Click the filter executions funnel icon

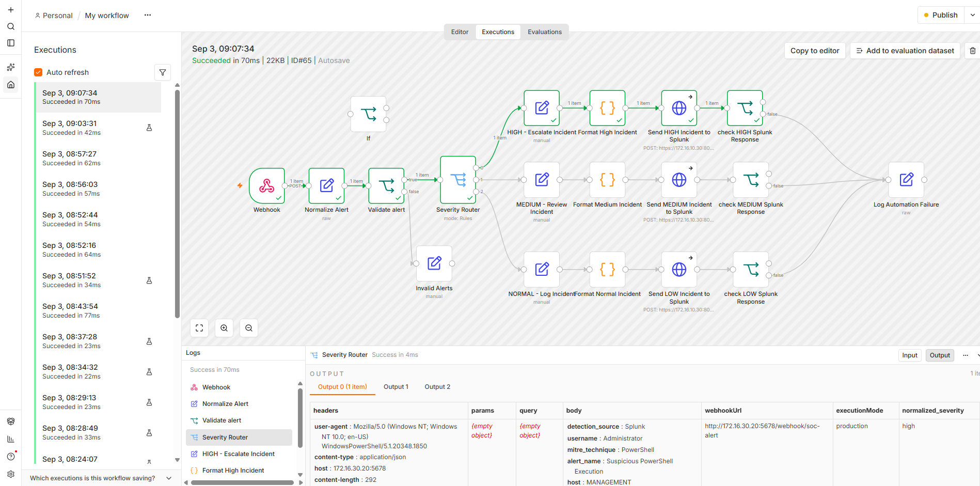click(163, 72)
